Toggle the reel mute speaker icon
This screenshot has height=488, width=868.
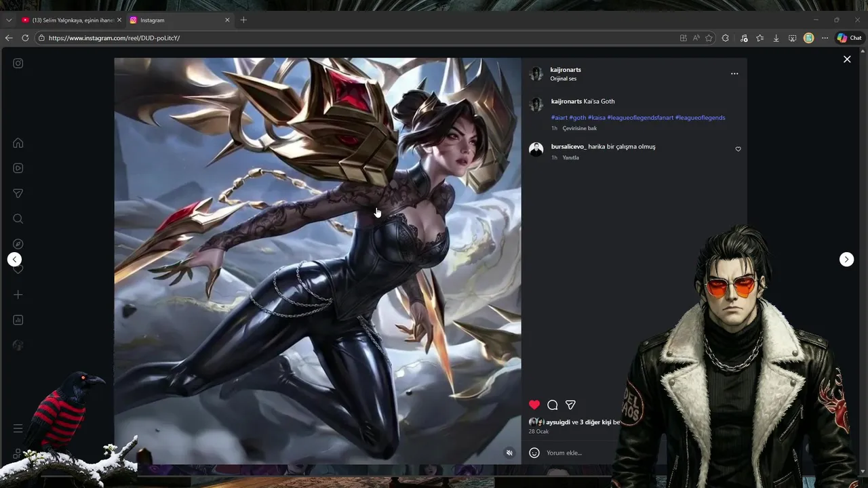coord(509,453)
